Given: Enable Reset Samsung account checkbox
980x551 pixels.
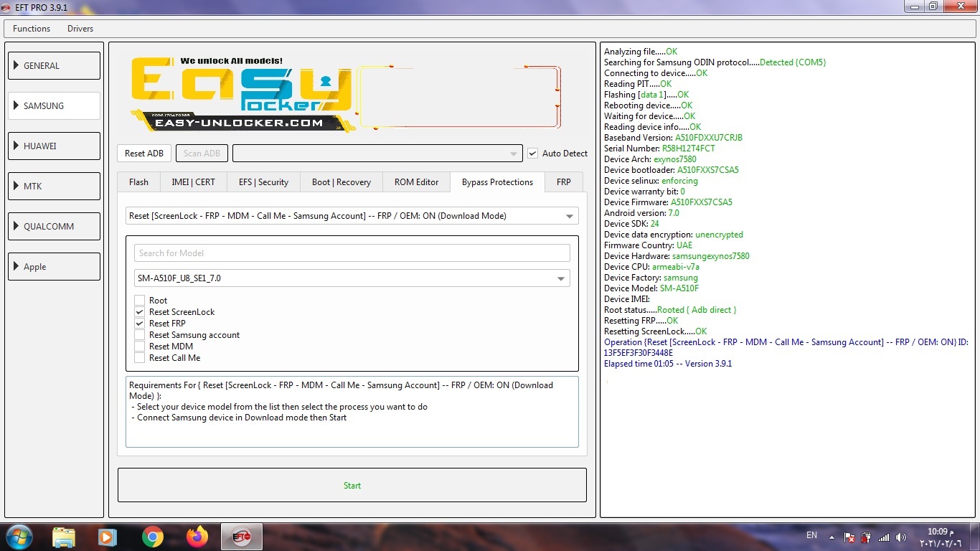Looking at the screenshot, I should [139, 335].
